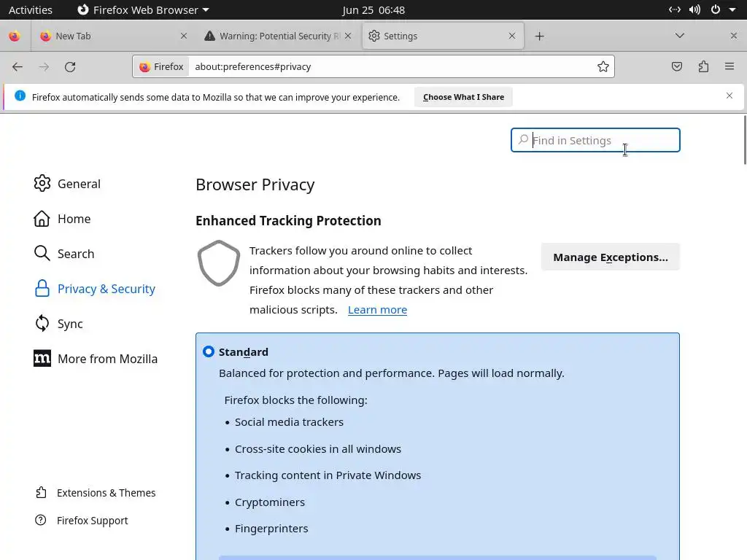Follow the Learn more link

[x=377, y=309]
